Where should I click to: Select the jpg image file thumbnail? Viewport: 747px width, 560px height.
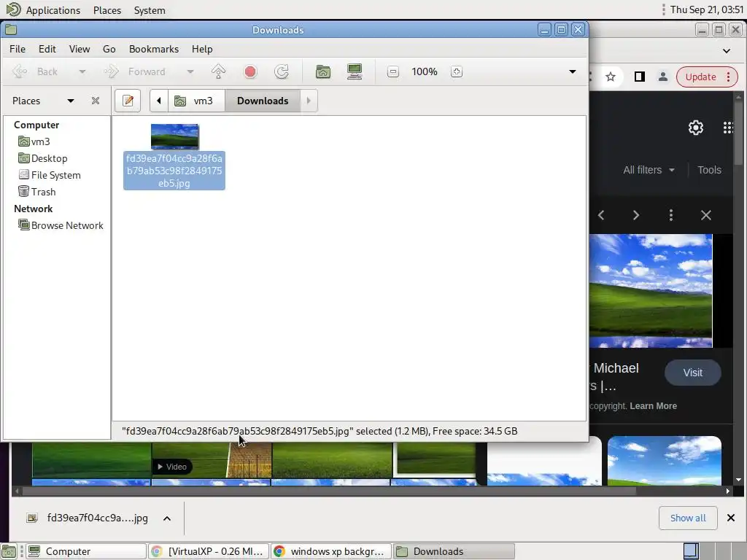175,136
